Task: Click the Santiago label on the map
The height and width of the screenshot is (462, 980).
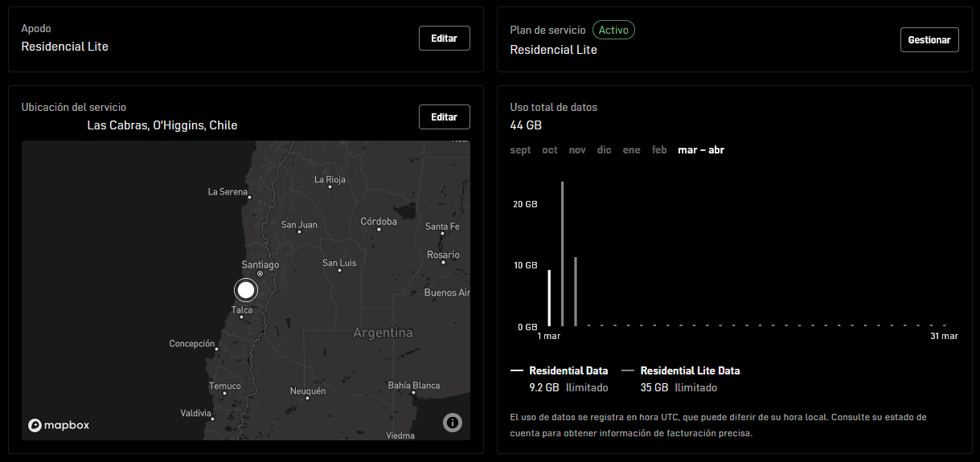Action: [260, 264]
